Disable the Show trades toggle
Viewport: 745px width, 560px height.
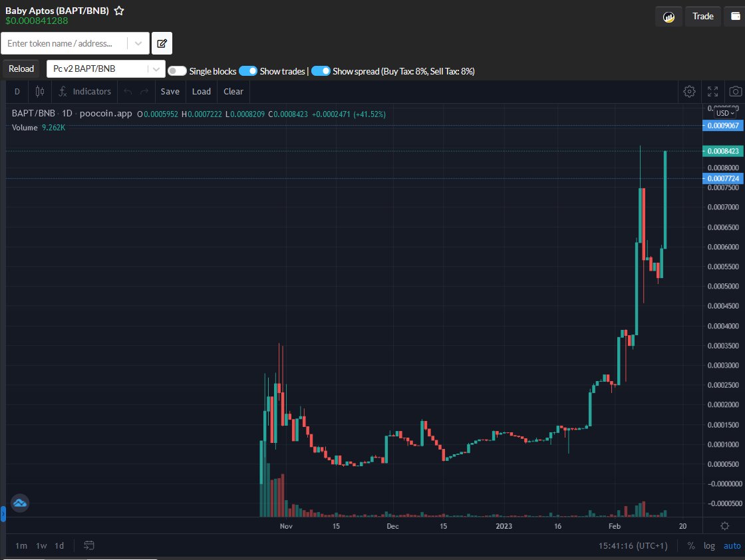[x=248, y=70]
